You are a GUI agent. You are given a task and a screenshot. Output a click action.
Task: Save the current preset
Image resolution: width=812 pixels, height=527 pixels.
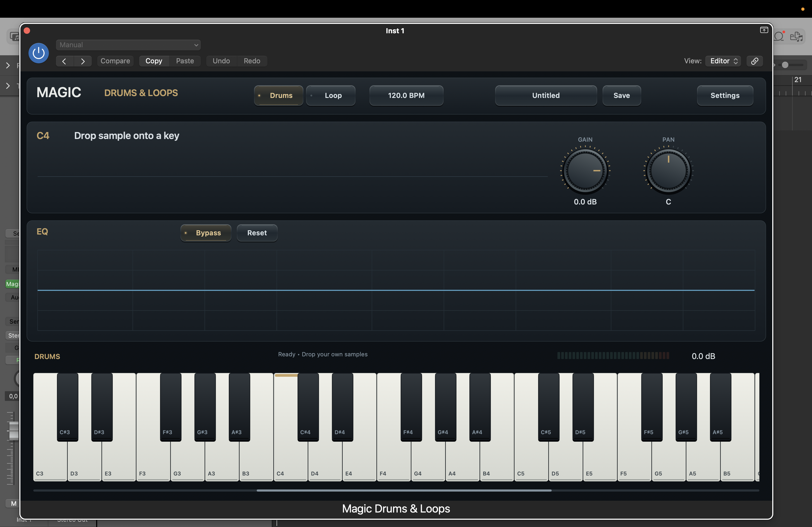pyautogui.click(x=622, y=96)
